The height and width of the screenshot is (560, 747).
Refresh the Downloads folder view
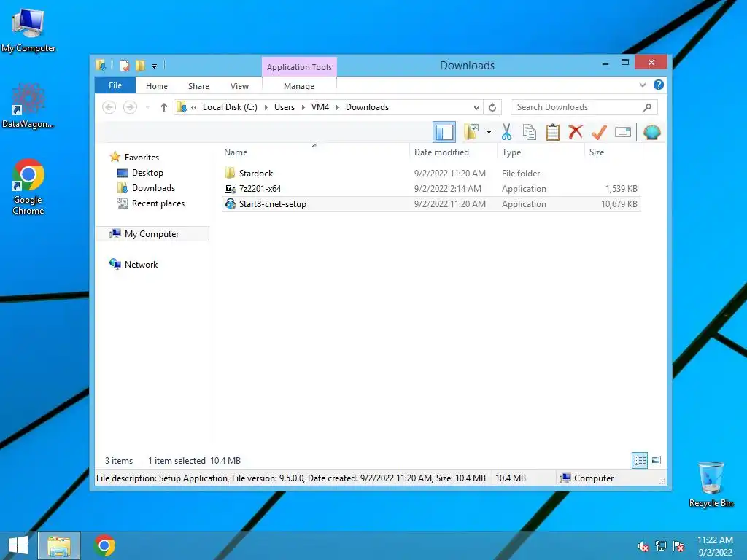click(492, 107)
